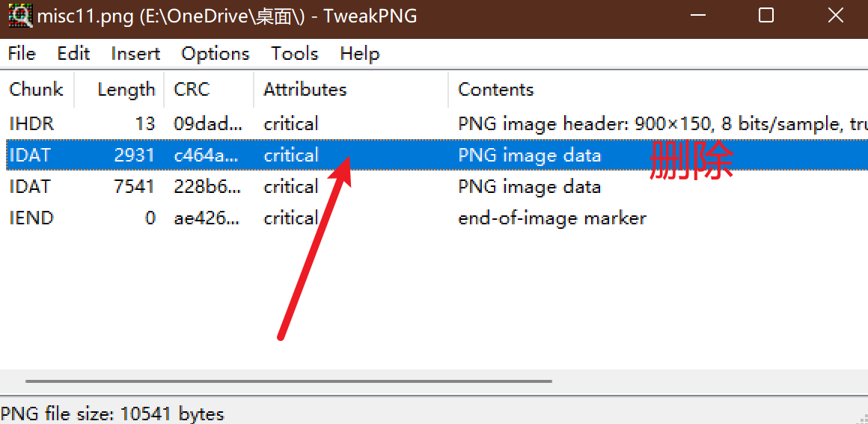Minimize the TweakPNG window
The height and width of the screenshot is (424, 868).
(697, 16)
